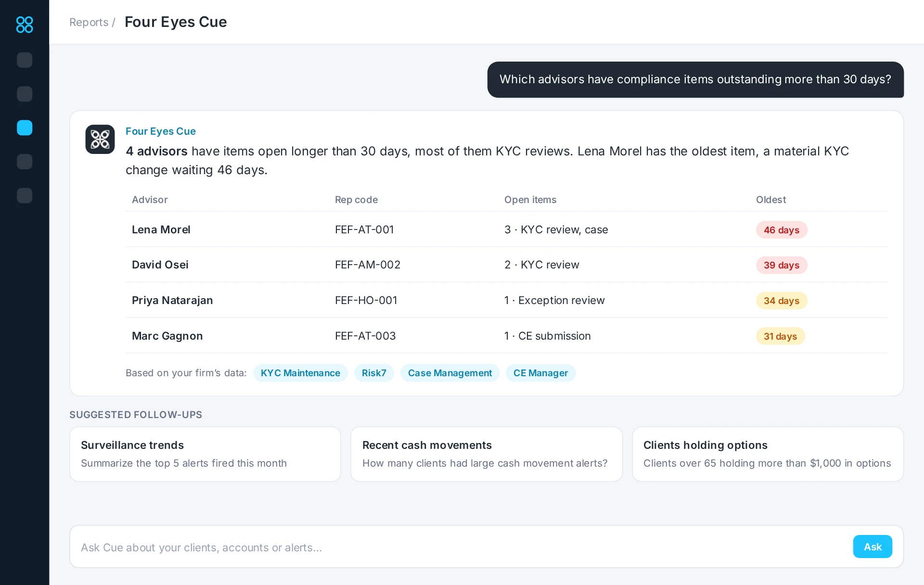
Task: Click the Ask button
Action: tap(873, 547)
